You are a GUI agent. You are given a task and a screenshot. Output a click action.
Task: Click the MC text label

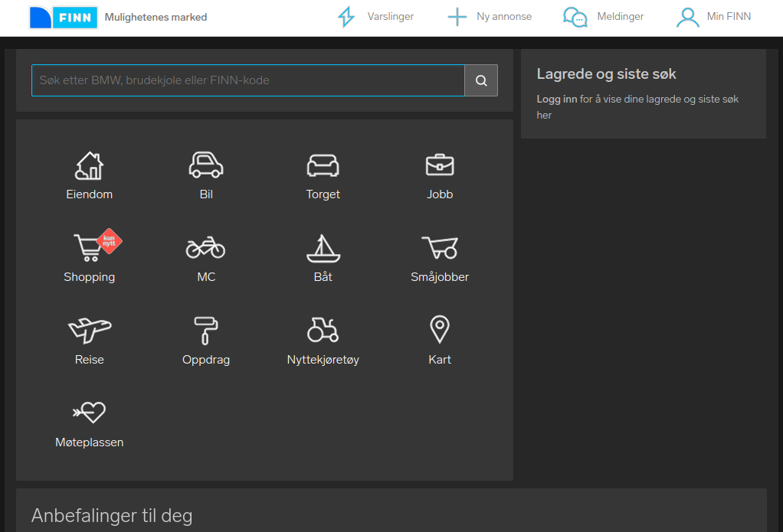coord(206,277)
